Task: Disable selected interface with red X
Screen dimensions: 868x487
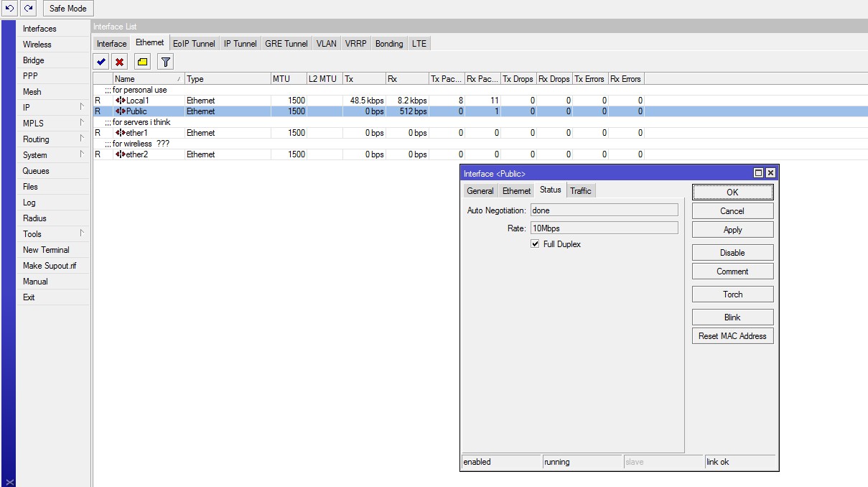Action: click(120, 62)
